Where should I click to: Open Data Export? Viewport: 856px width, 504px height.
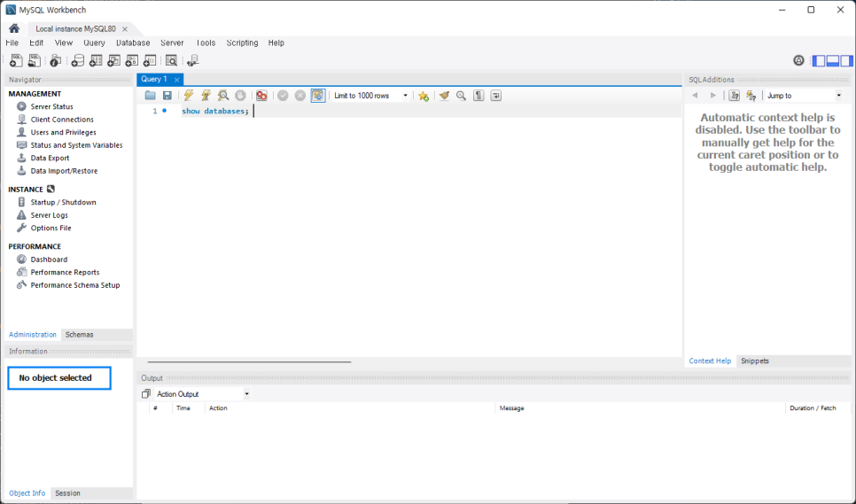click(50, 158)
